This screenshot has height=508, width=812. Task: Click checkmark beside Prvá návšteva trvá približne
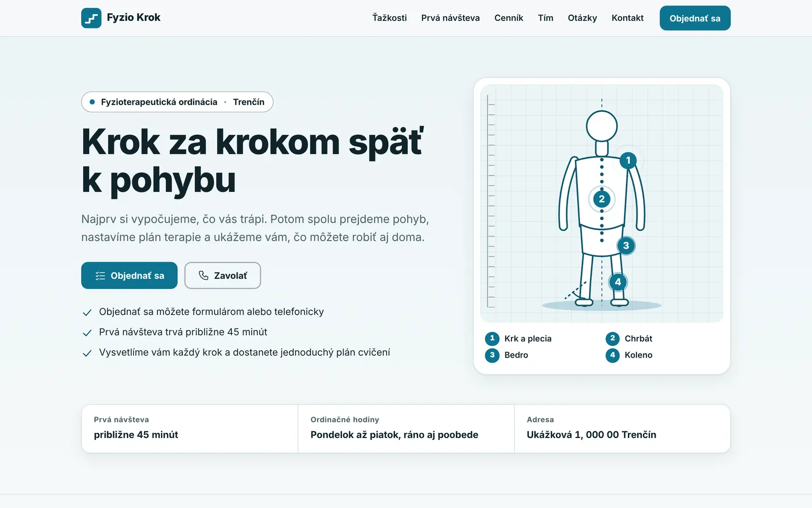pos(87,333)
